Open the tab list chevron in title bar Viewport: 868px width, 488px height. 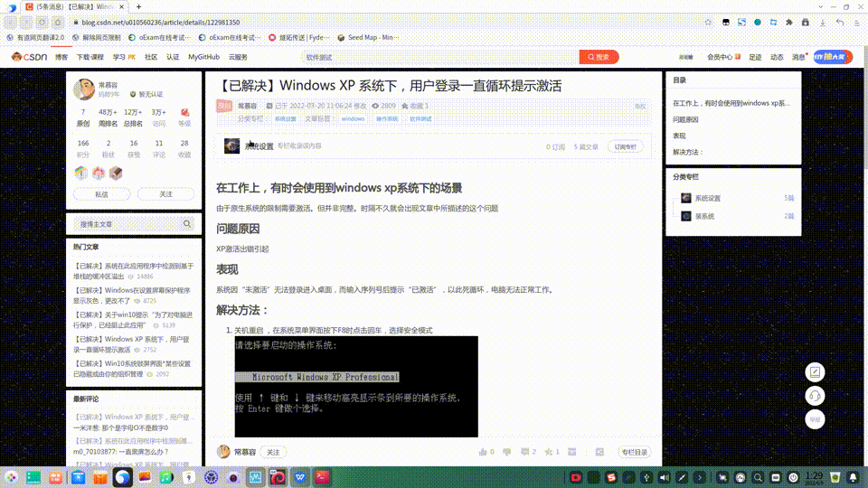(x=820, y=6)
